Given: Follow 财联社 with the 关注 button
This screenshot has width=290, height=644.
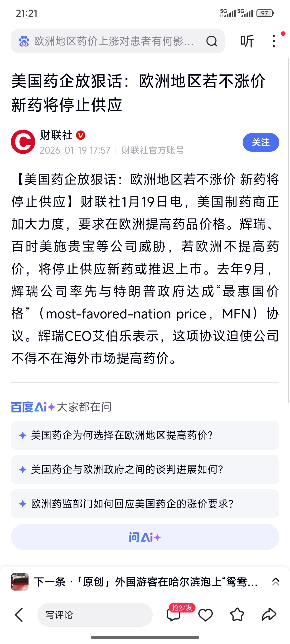Looking at the screenshot, I should 261,142.
